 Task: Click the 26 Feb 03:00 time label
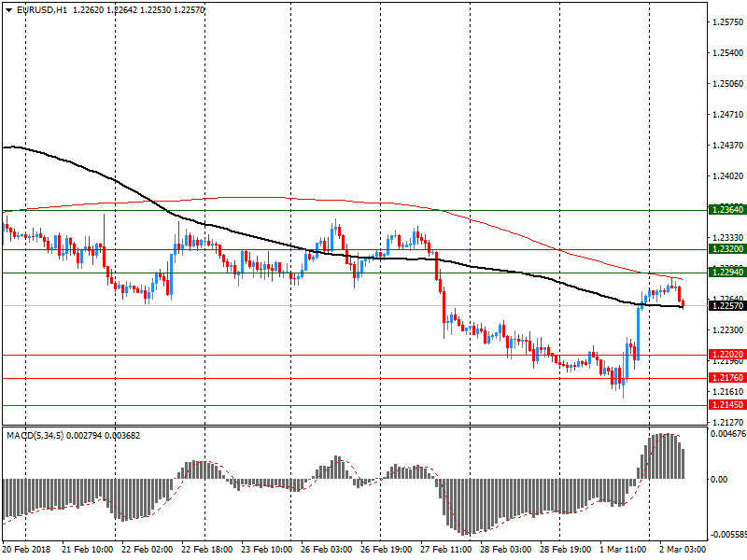pyautogui.click(x=326, y=550)
